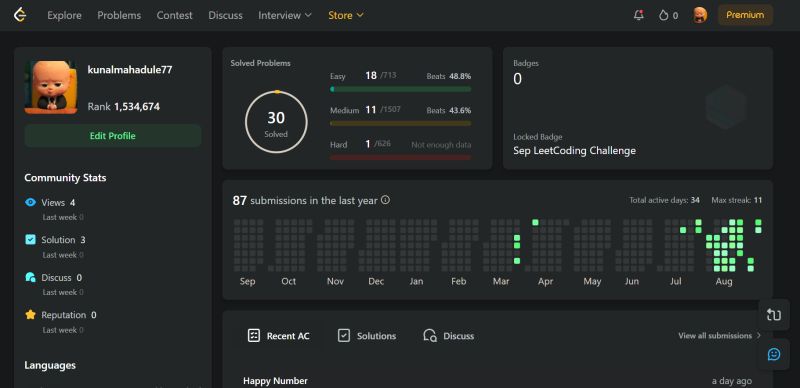Click the Beats 48.8% text

(x=448, y=76)
